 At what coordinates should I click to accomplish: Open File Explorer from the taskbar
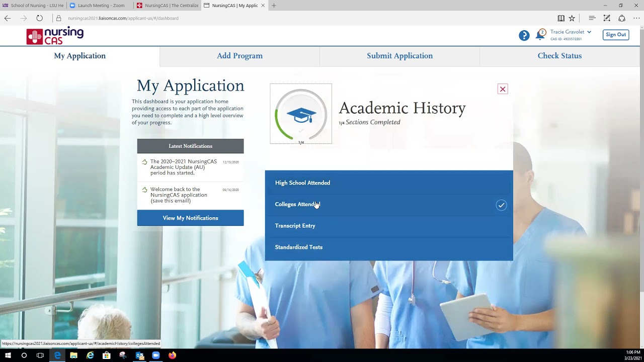click(x=73, y=355)
